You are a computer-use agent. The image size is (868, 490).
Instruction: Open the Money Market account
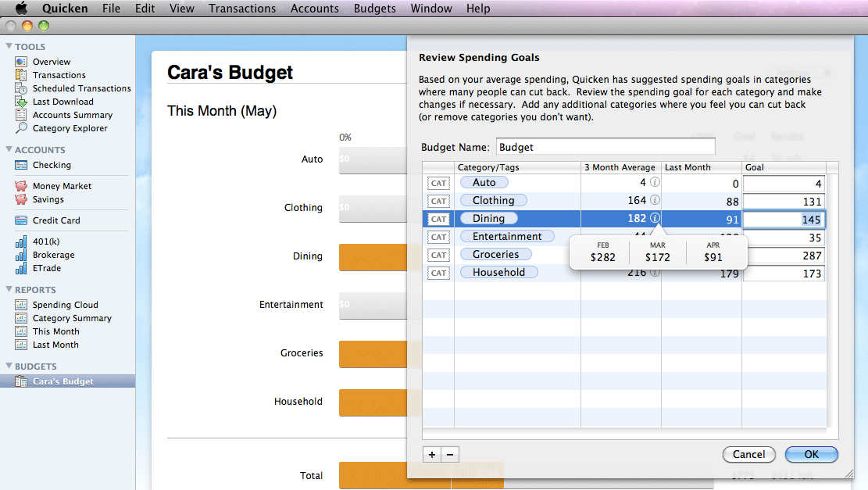tap(62, 186)
